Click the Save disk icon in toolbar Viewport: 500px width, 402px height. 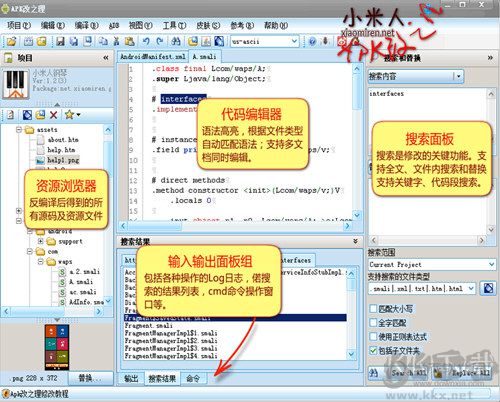point(60,41)
